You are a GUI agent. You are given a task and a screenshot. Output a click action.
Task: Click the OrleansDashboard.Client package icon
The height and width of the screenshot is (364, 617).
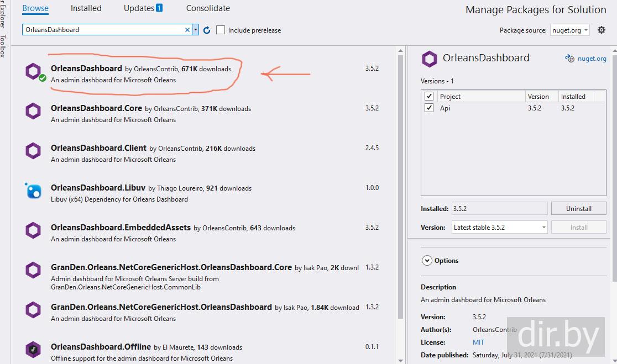tap(33, 151)
